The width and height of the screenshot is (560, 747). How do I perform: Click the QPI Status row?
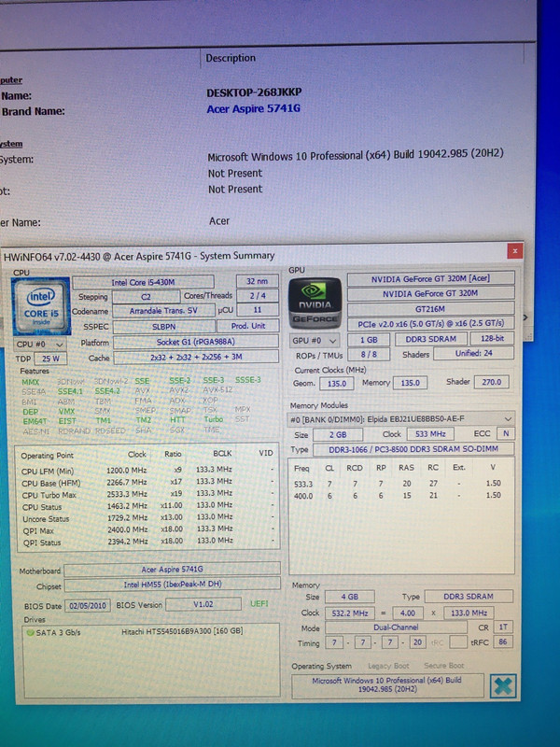147,542
